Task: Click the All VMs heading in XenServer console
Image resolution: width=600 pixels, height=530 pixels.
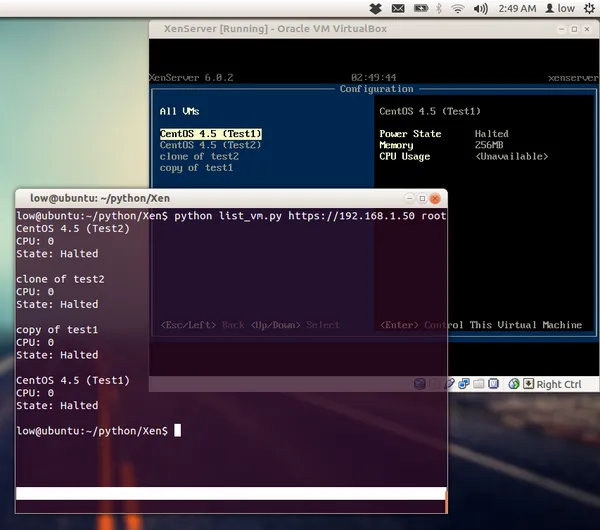Action: point(179,111)
